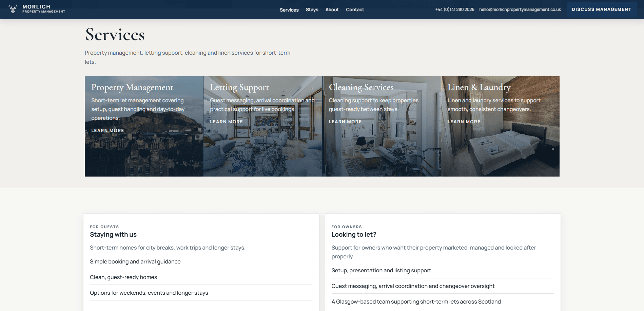This screenshot has height=311, width=644.
Task: Click the Setup, presentation and listing support item
Action: [x=381, y=270]
